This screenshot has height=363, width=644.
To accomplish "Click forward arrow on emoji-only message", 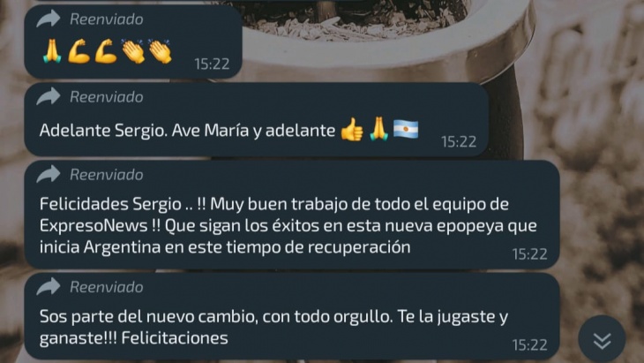I will [x=49, y=19].
